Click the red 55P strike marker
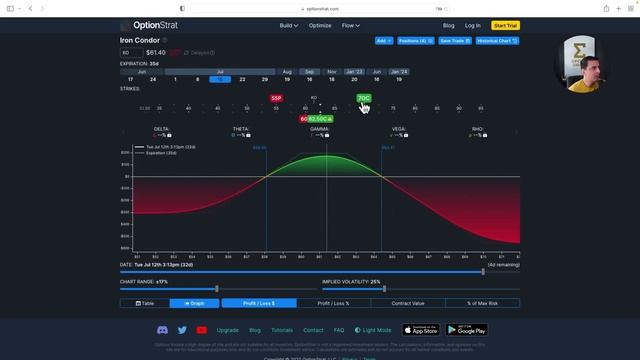Viewport: 640px width, 360px height. tap(276, 98)
